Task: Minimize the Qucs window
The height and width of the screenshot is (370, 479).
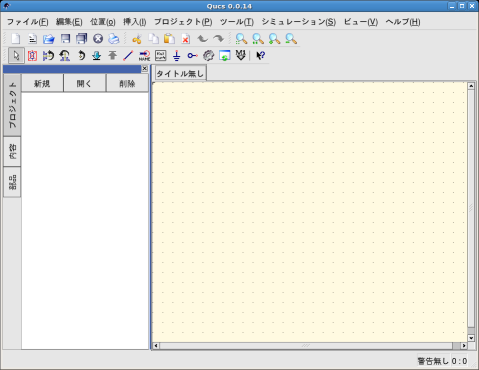Action: [452, 6]
